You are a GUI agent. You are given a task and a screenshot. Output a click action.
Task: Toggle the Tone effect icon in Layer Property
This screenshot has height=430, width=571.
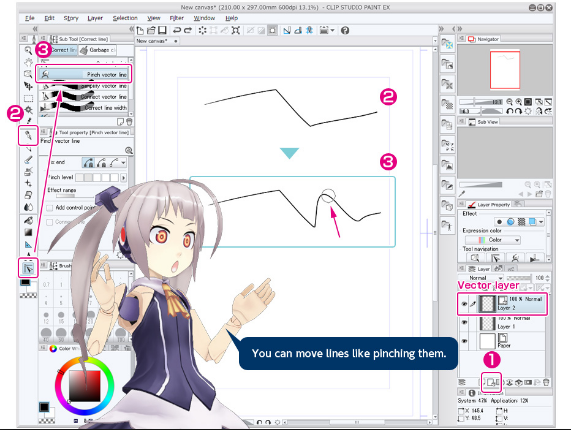click(x=521, y=221)
